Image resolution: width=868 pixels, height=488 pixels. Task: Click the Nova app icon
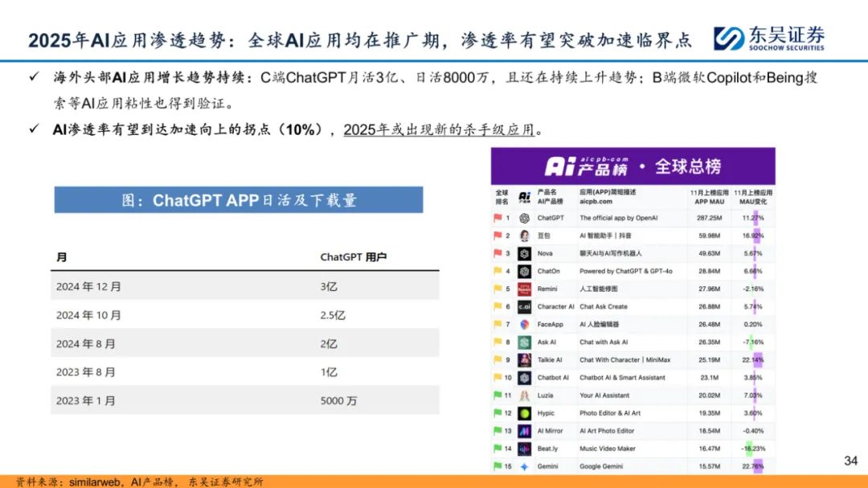(524, 254)
